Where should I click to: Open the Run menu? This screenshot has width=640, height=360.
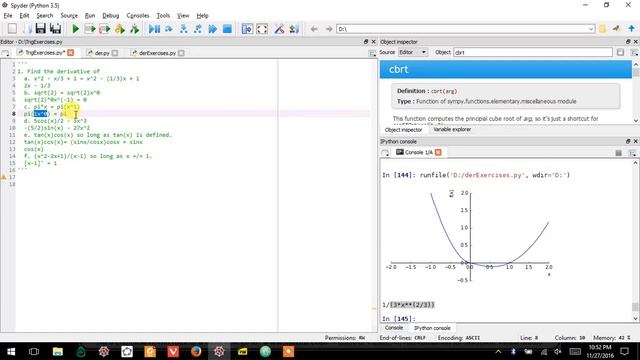click(x=90, y=16)
